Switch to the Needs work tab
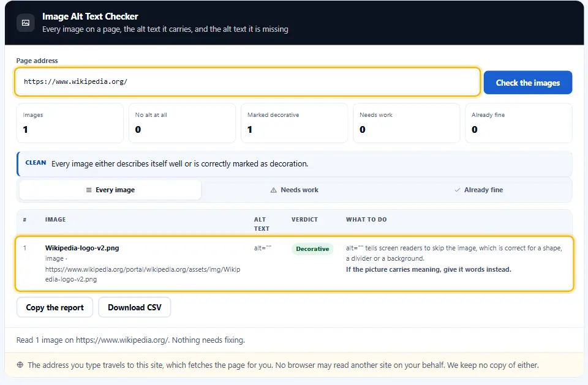The height and width of the screenshot is (385, 588). 295,190
